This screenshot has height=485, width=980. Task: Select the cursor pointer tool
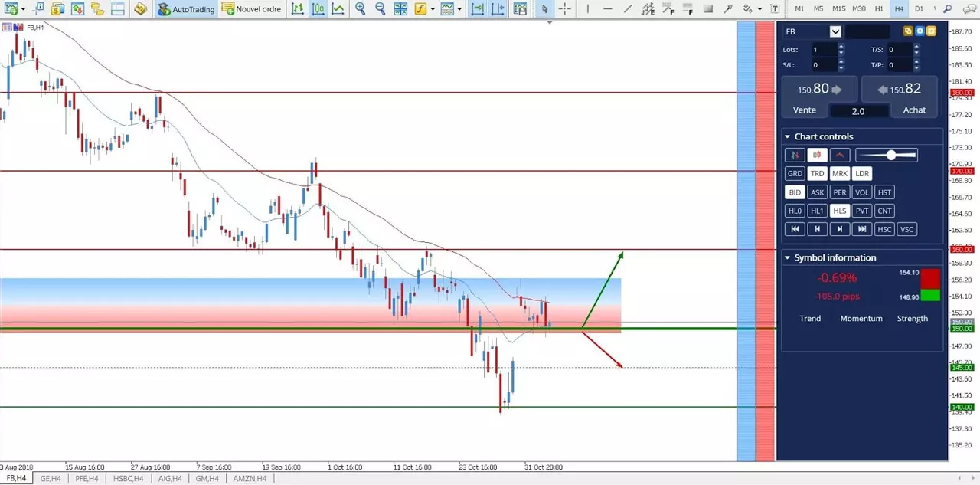pos(544,9)
